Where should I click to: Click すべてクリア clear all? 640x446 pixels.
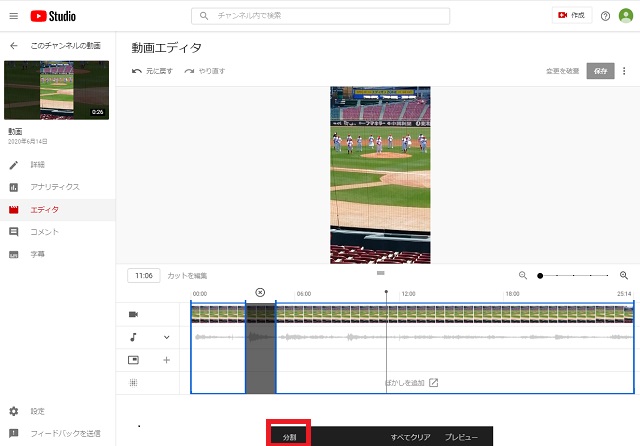(x=410, y=437)
